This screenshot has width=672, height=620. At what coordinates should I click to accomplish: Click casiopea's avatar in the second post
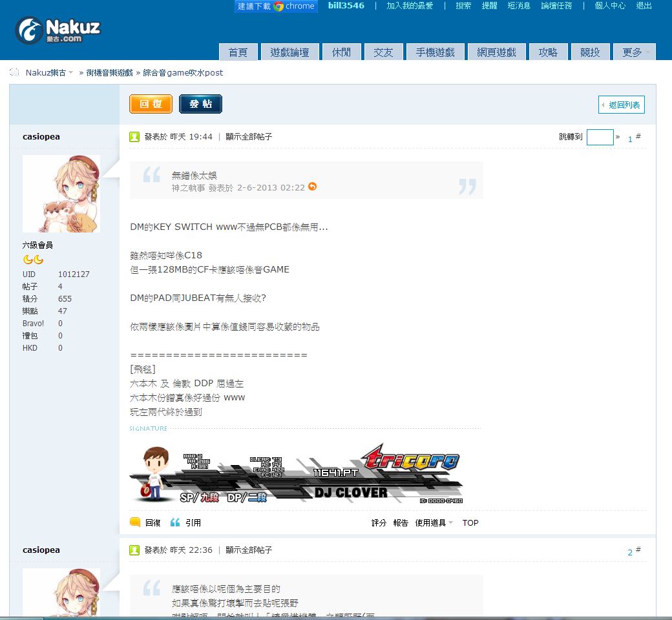pos(61,592)
